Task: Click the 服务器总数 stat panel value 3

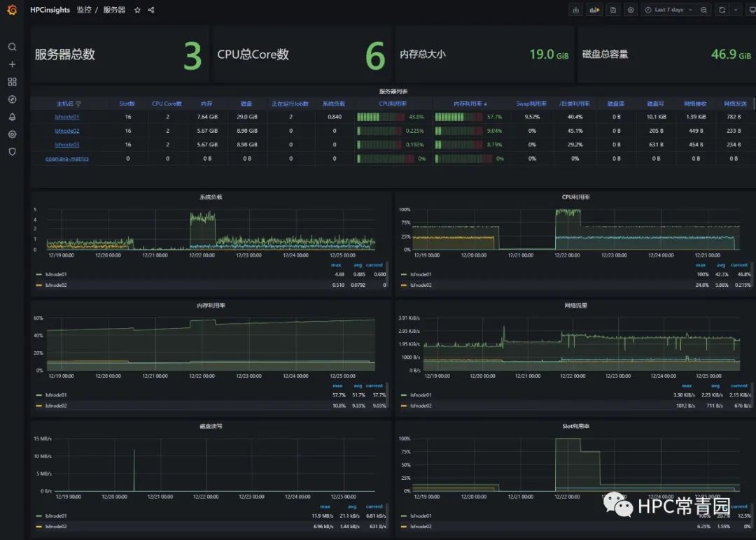Action: point(192,57)
